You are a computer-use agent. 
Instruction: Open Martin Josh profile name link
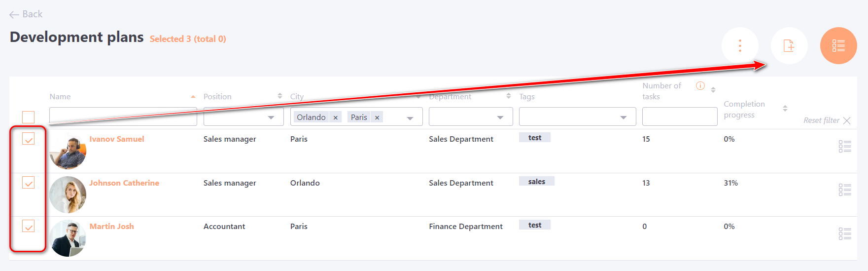click(x=112, y=227)
